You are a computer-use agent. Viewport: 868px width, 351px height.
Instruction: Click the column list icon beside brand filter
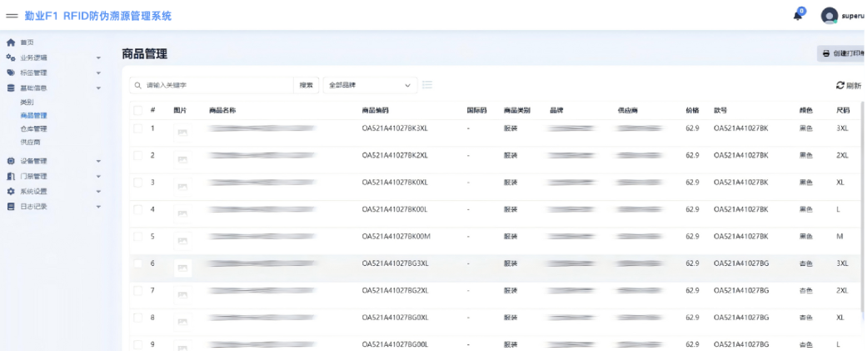tap(427, 85)
